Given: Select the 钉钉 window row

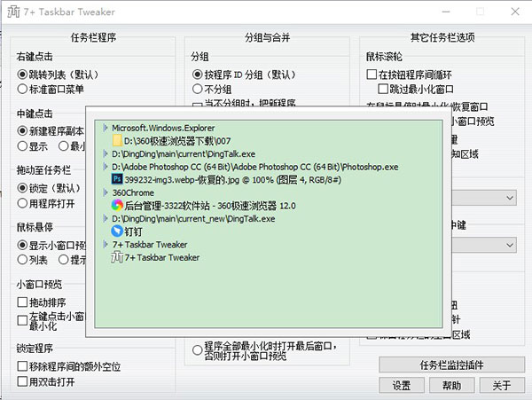Looking at the screenshot, I should point(127,231).
